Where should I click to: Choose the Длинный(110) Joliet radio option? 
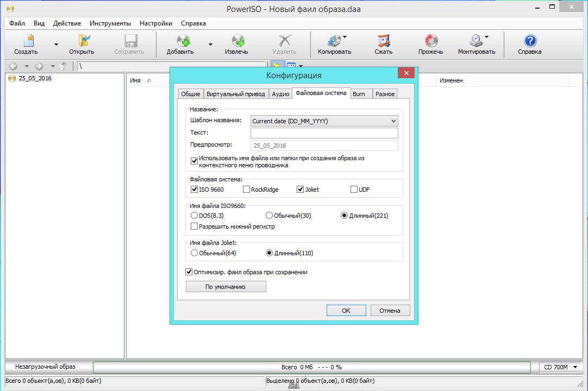269,253
